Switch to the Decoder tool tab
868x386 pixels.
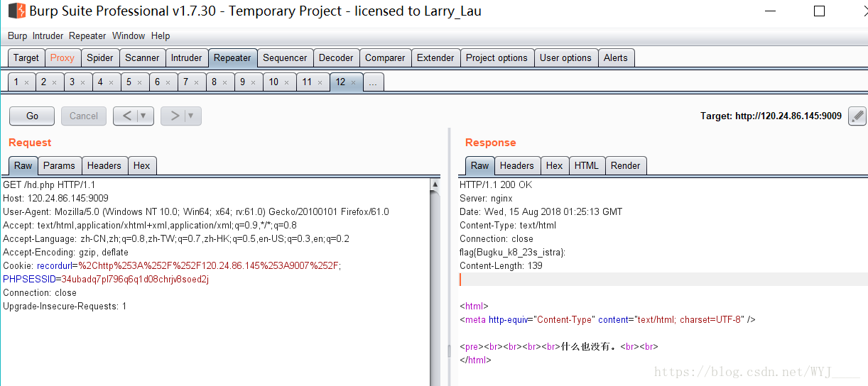click(x=336, y=57)
